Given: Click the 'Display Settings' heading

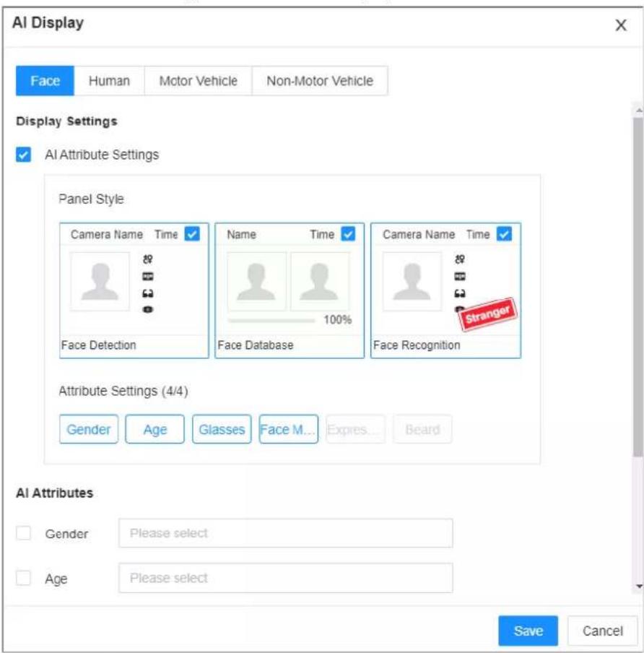Looking at the screenshot, I should click(66, 121).
